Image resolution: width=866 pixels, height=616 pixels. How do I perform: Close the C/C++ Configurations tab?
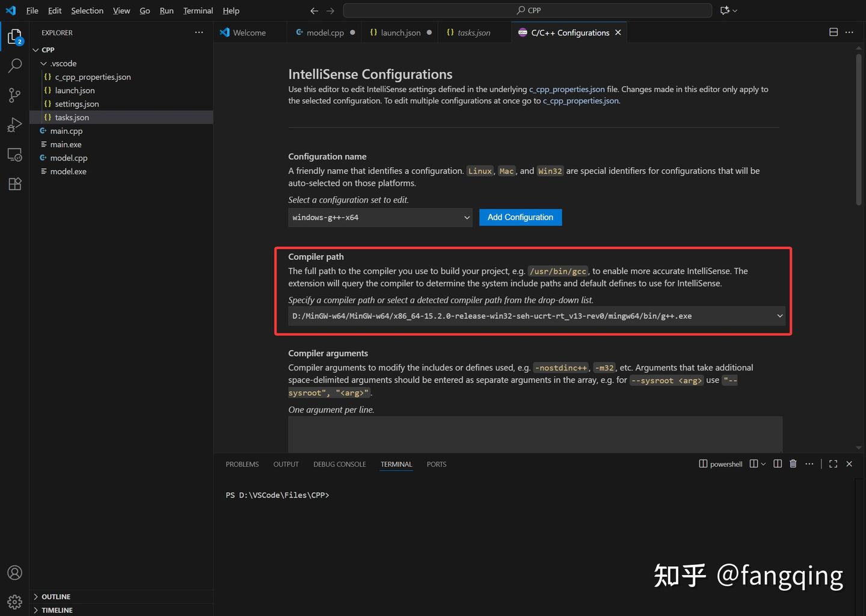[618, 32]
